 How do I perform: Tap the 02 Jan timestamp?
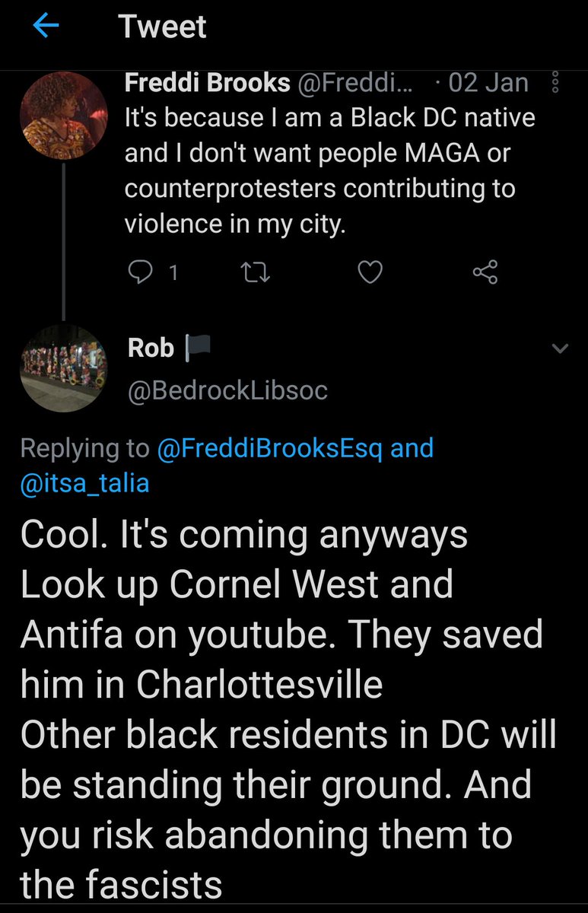click(x=488, y=83)
